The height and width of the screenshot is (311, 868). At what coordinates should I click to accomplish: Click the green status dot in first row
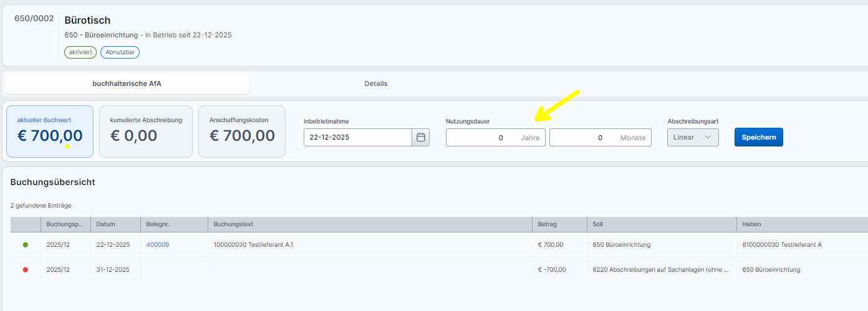(26, 245)
